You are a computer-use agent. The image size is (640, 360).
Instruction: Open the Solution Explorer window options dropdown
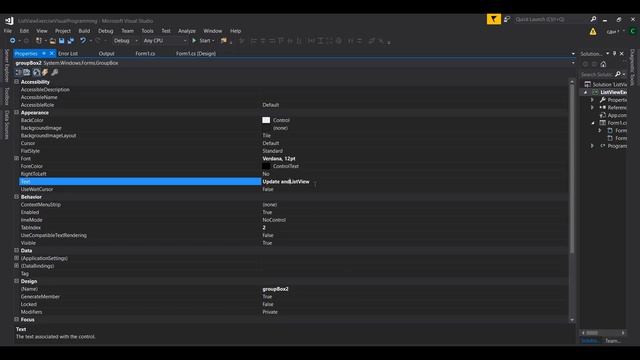(x=607, y=53)
